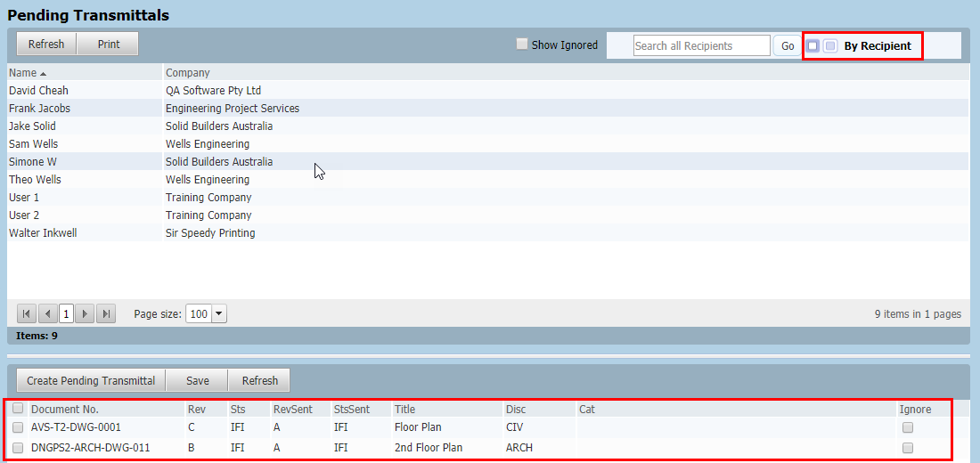Select the checkbox for AVS-T2-DWG-0001
This screenshot has height=463, width=980.
pos(18,427)
